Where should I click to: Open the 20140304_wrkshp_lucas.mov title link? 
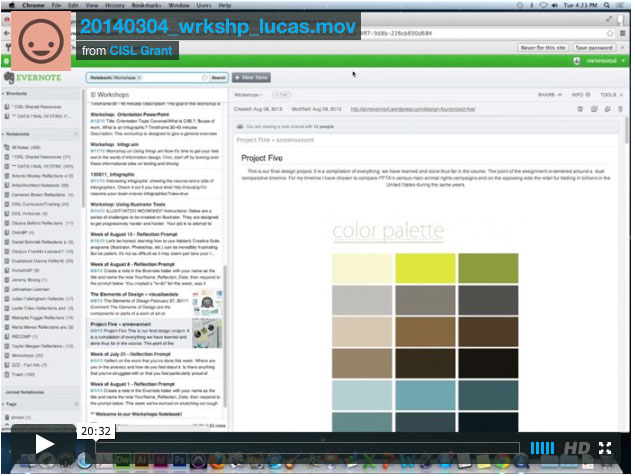coord(218,26)
